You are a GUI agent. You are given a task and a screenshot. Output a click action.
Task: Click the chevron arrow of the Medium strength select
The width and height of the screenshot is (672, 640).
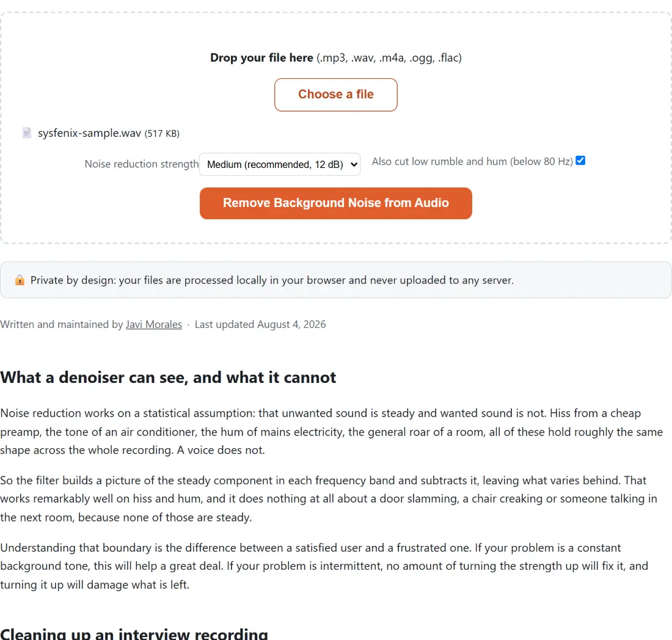tap(354, 164)
